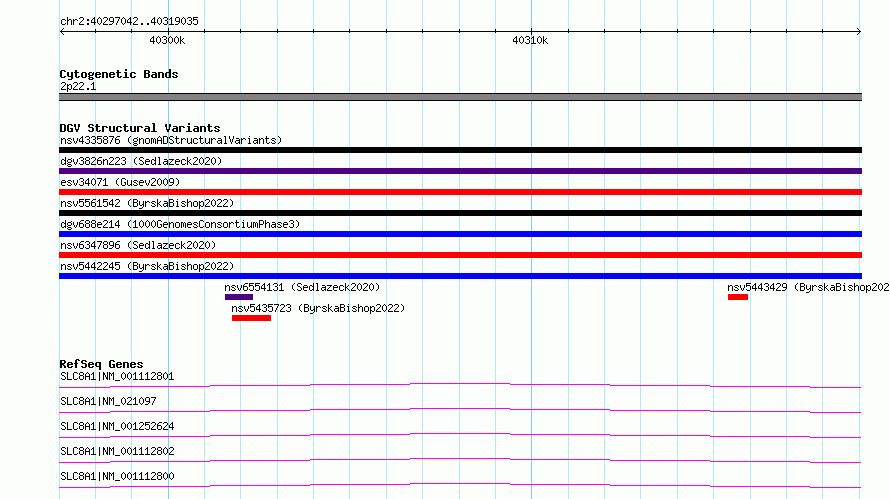Select transcript SLC8A1|NM_001112802 label

(x=117, y=451)
